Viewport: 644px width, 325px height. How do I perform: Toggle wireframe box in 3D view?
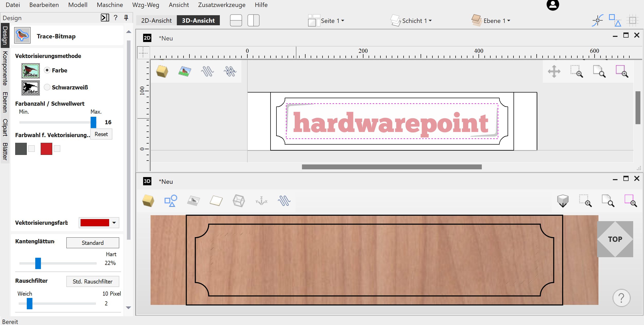click(x=239, y=201)
